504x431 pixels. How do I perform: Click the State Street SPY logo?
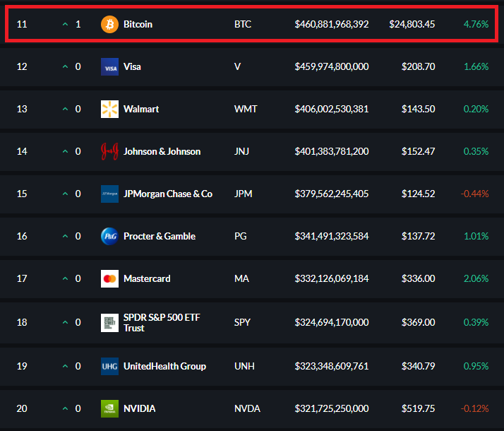(x=109, y=323)
